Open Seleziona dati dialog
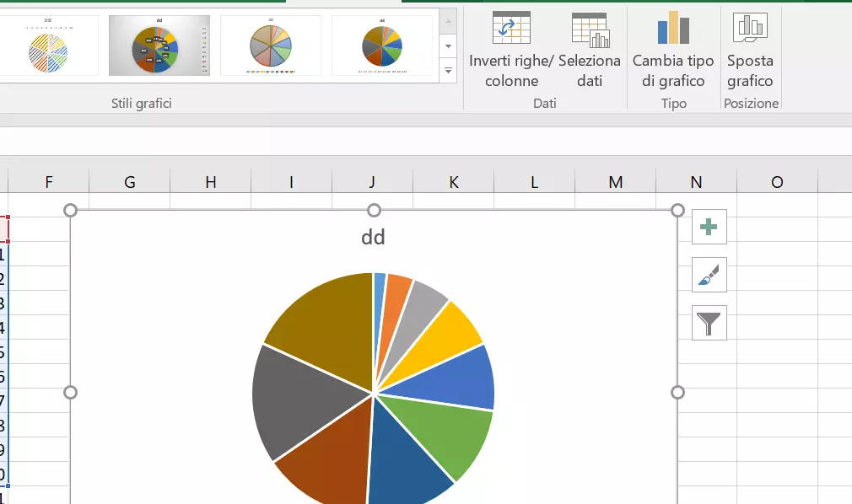Screen dimensions: 852x504 (590, 29)
